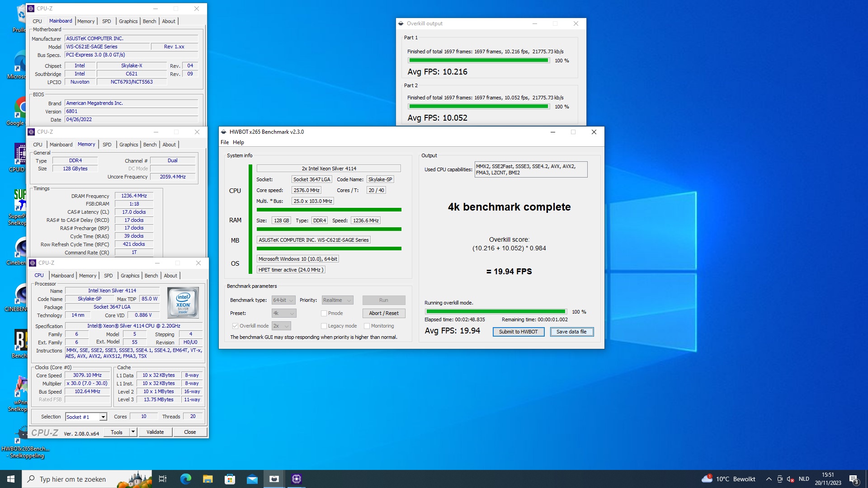Switch to HWBOT benchmark taskbar icon
This screenshot has width=868, height=488.
tap(274, 479)
